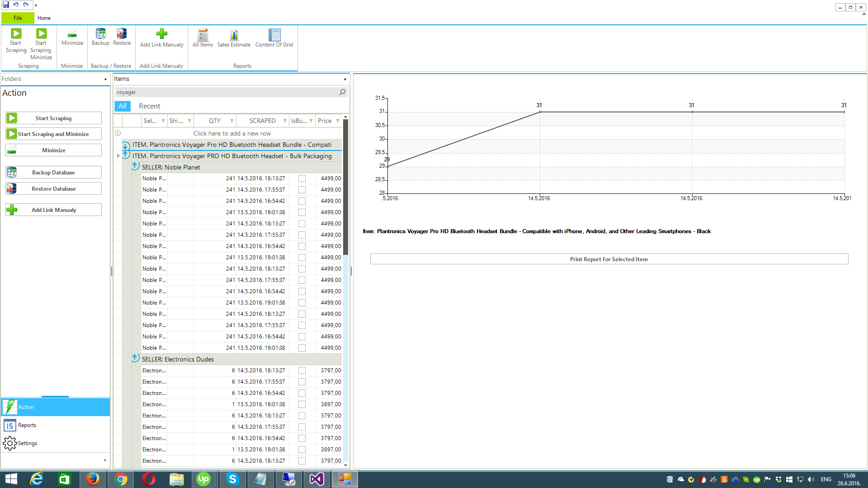Screen dimensions: 868x488
Task: Tick IsBu checkbox for first 3897,00 Electronics row
Action: (x=302, y=404)
